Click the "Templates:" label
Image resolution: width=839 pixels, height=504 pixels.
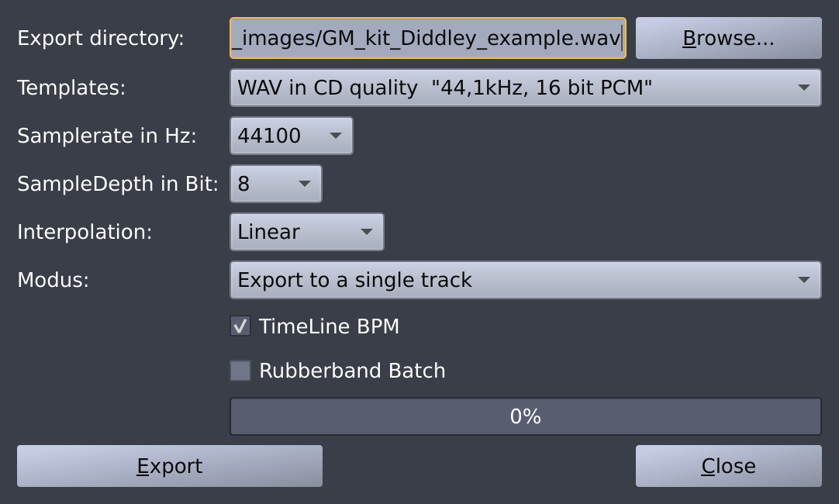[71, 88]
